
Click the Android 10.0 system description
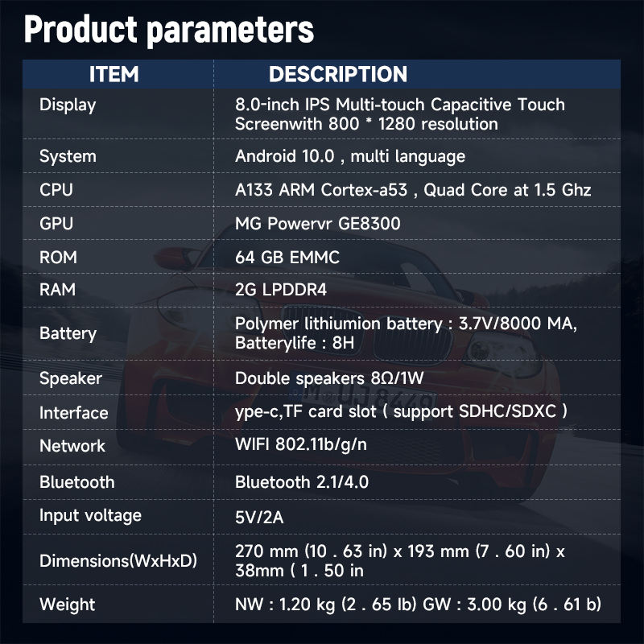click(x=350, y=156)
